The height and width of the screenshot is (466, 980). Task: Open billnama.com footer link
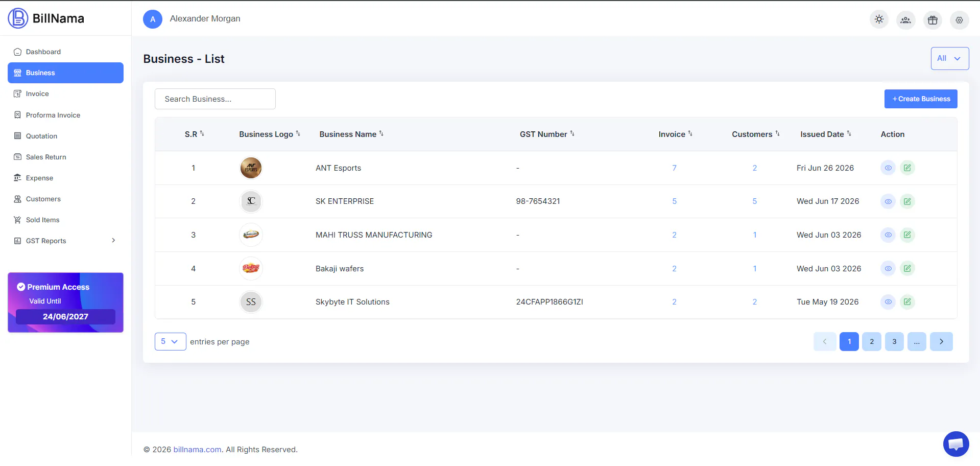click(x=197, y=450)
